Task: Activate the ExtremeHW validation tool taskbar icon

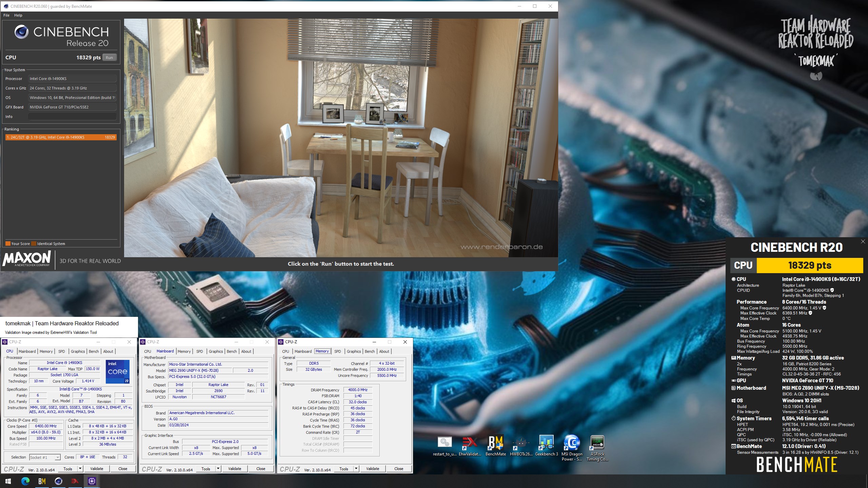Action: (75, 481)
